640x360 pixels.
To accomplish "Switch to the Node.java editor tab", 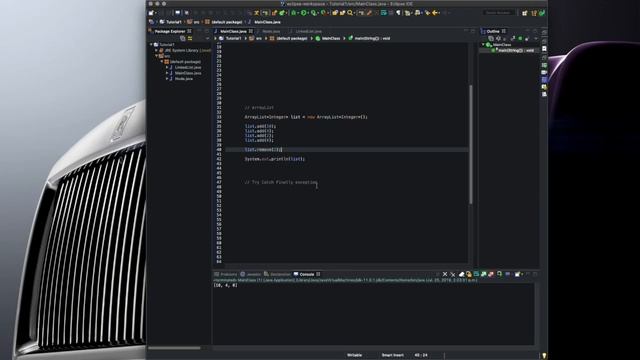I will coord(271,31).
